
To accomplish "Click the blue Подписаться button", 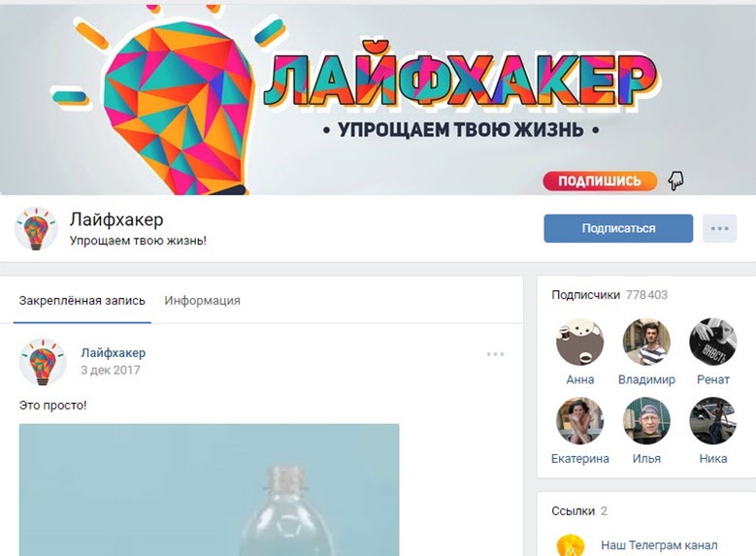I will (x=618, y=229).
